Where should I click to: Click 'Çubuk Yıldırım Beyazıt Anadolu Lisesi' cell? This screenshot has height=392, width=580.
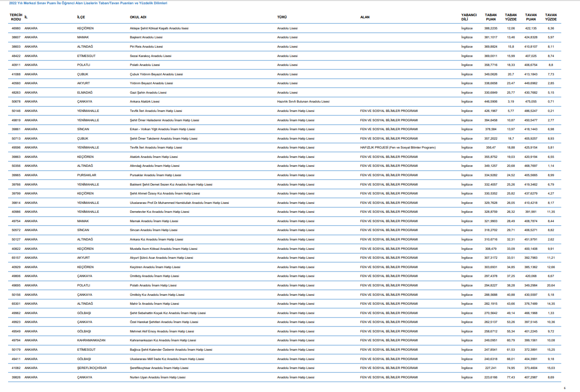click(156, 74)
